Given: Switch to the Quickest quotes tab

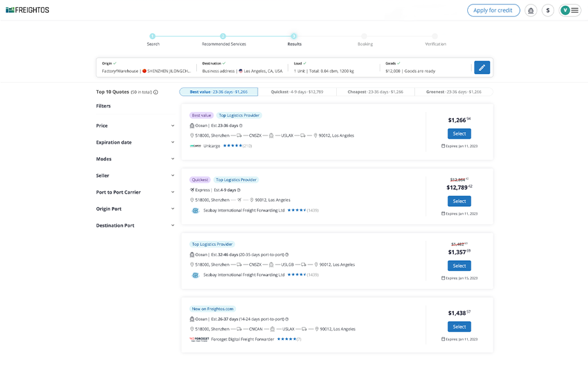Looking at the screenshot, I should pyautogui.click(x=297, y=92).
